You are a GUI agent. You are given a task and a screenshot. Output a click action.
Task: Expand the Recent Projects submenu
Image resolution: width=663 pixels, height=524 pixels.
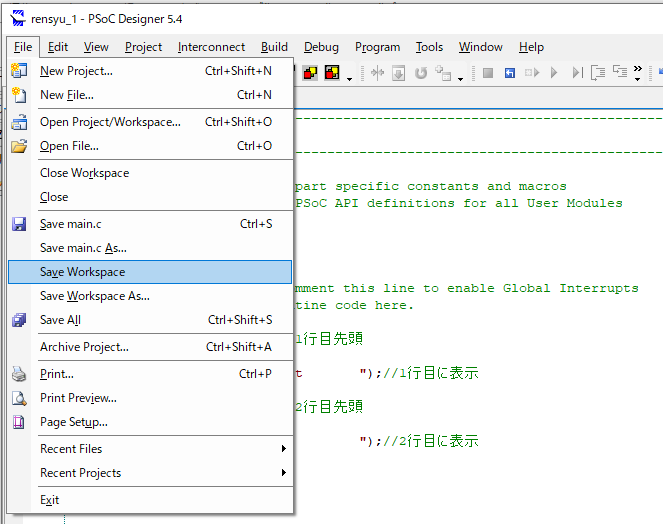pos(284,473)
